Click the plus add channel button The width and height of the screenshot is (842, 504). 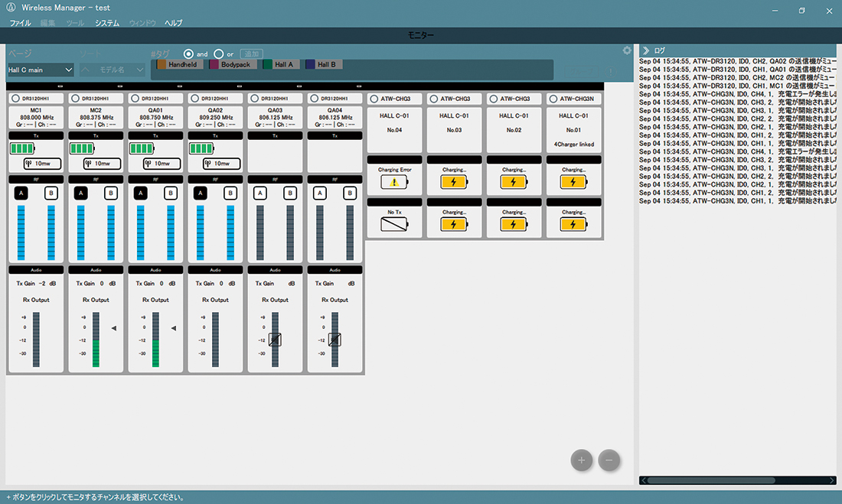pyautogui.click(x=581, y=460)
